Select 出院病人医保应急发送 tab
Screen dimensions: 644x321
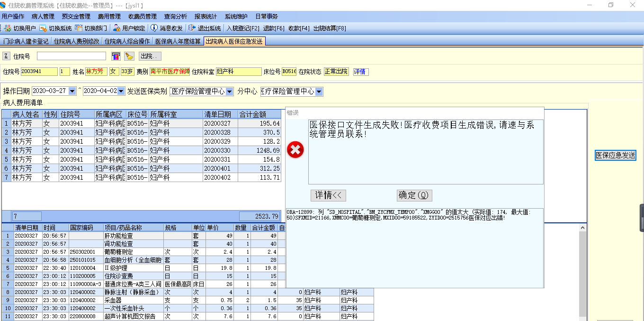(234, 41)
